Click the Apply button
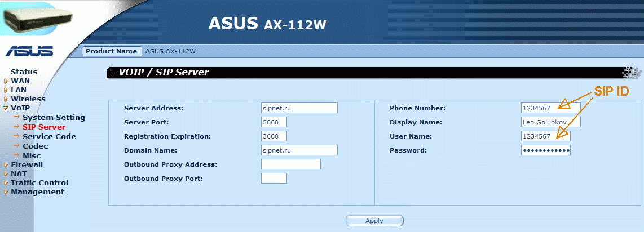Image resolution: width=644 pixels, height=232 pixels. click(x=374, y=221)
